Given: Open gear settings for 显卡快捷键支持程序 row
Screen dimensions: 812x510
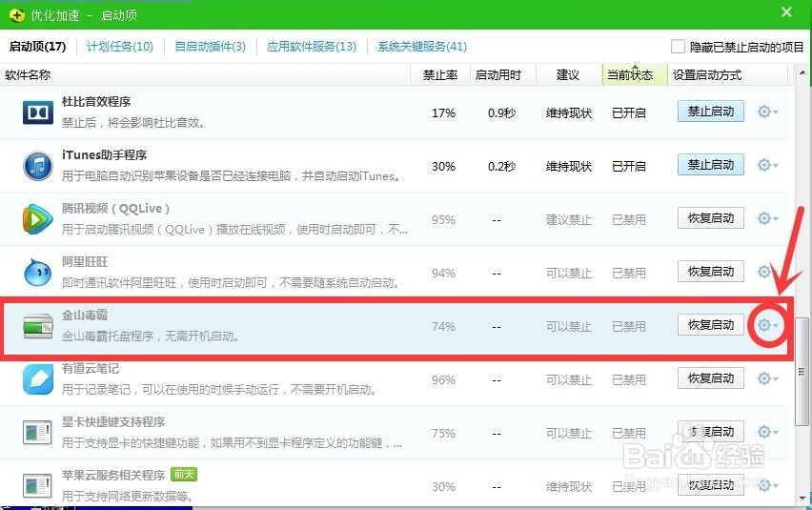Looking at the screenshot, I should coord(767,432).
